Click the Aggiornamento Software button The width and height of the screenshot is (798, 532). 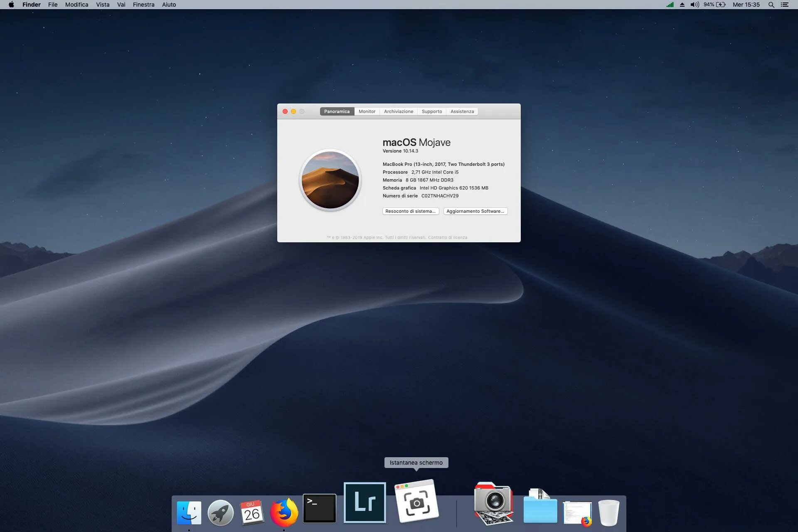[475, 211]
